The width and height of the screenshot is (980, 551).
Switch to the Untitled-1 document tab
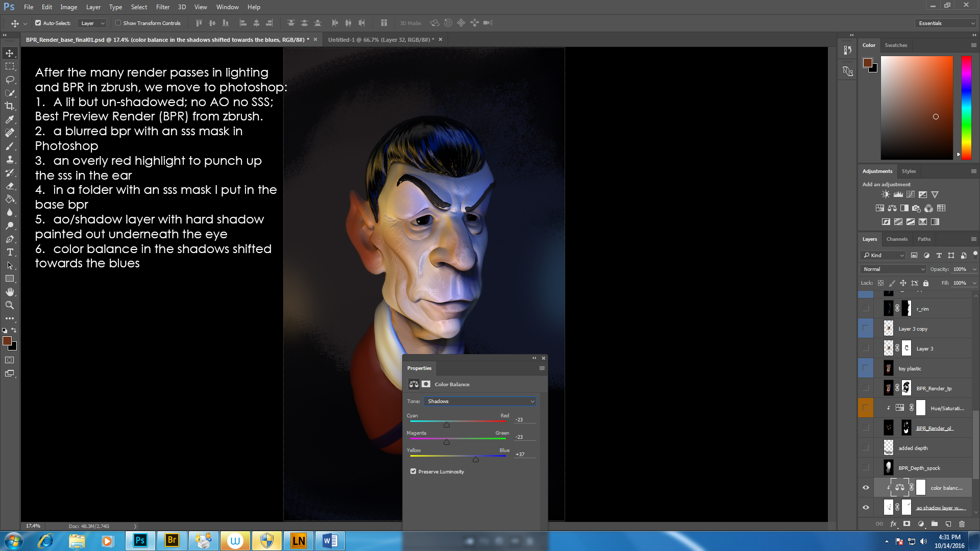point(380,40)
